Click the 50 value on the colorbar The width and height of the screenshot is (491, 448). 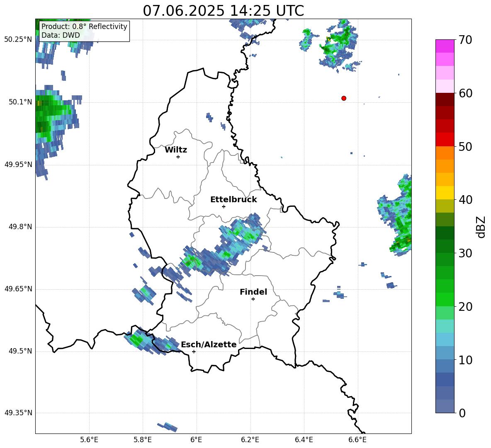click(465, 147)
